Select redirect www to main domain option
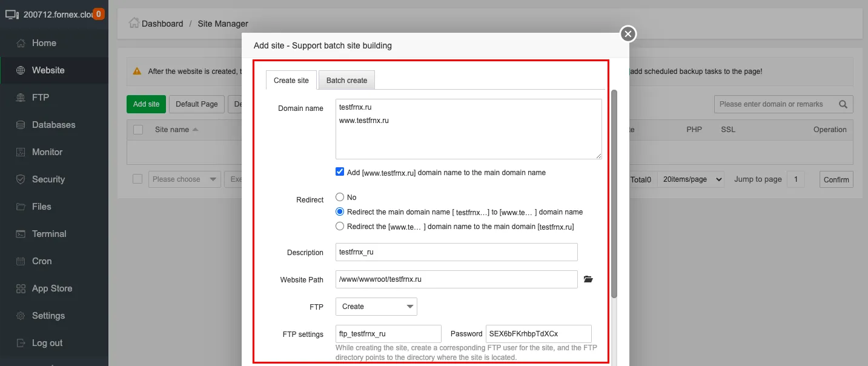Screen dimensions: 868x366 (x=340, y=227)
